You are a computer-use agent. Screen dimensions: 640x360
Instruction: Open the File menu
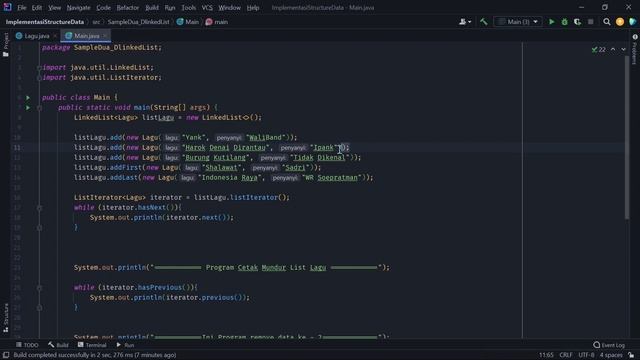22,7
